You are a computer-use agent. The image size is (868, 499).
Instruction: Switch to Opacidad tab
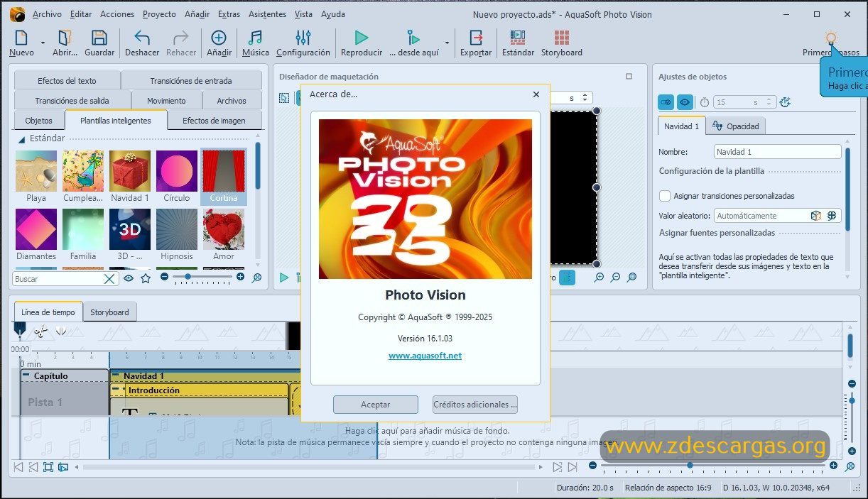[735, 126]
